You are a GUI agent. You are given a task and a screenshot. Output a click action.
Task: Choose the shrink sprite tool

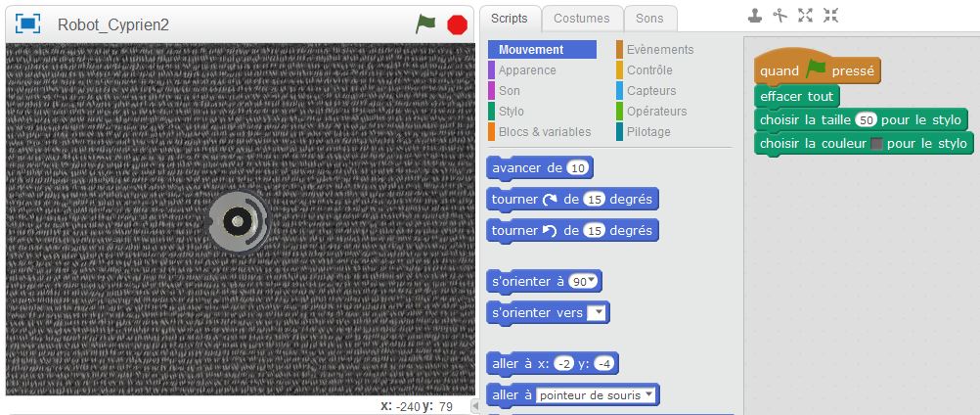830,15
